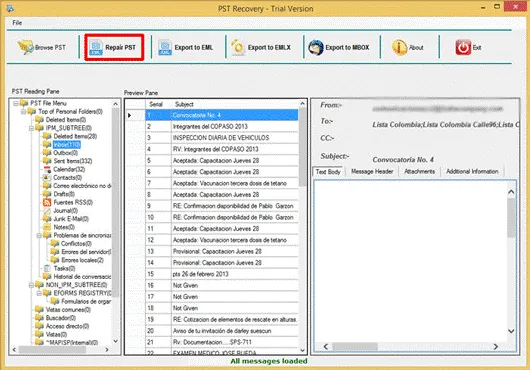Select the Drafts(8) folder
The image size is (530, 370).
click(64, 194)
